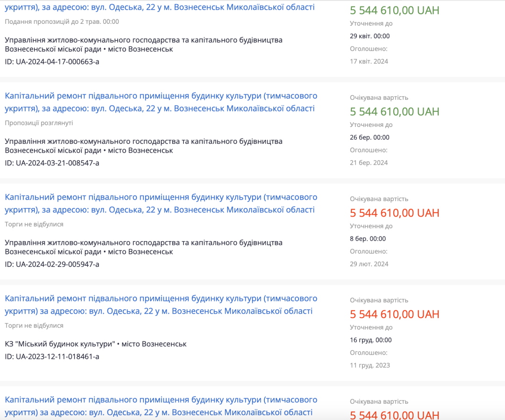Select the КЗ "Міський будинок культури" organization text

point(95,344)
